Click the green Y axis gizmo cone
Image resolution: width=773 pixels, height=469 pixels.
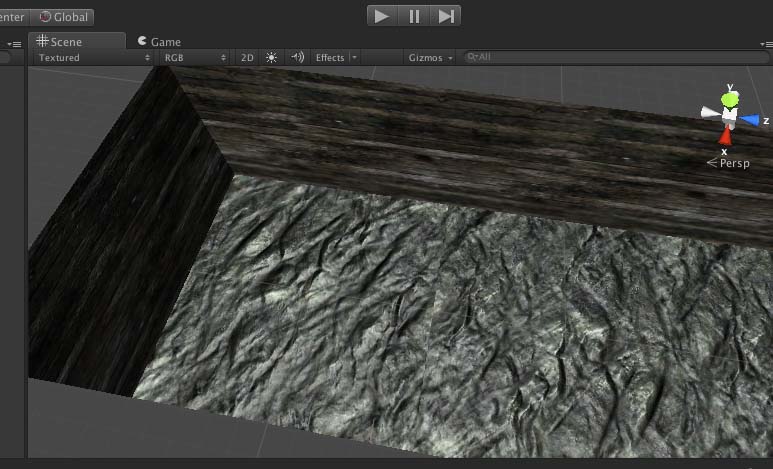click(x=730, y=99)
